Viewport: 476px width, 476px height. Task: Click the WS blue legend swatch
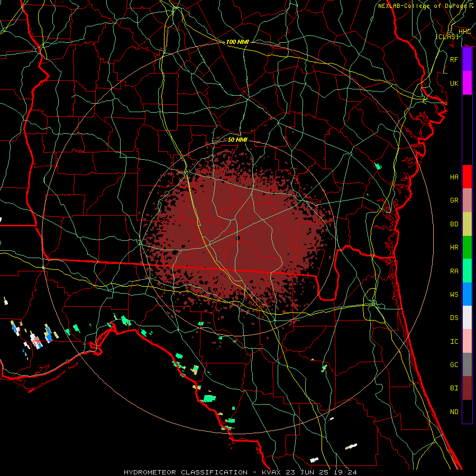tap(467, 294)
